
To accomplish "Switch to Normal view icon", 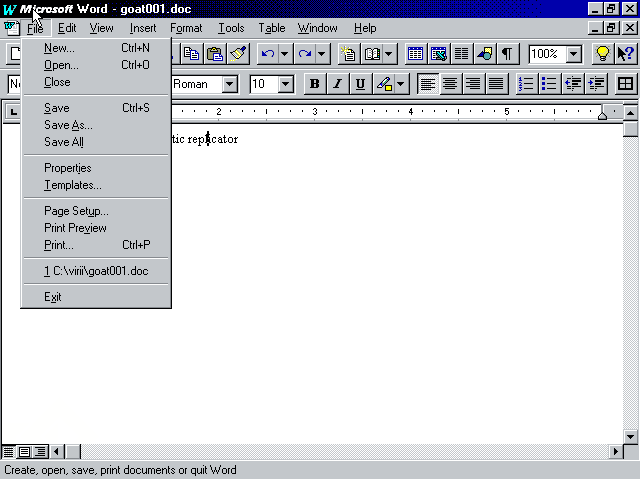I will (8, 452).
